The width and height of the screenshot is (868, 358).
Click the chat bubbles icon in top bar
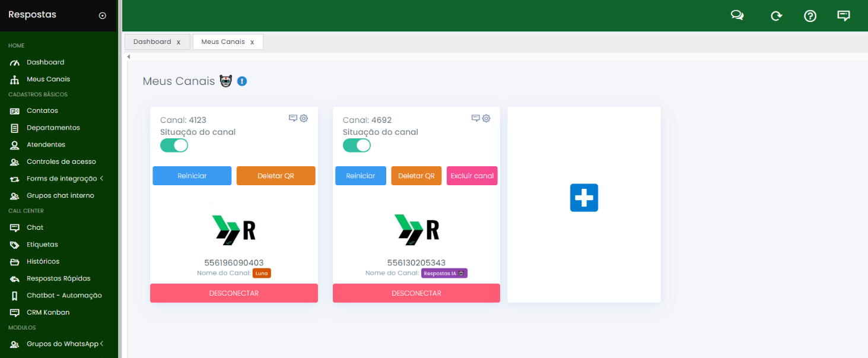click(x=737, y=16)
